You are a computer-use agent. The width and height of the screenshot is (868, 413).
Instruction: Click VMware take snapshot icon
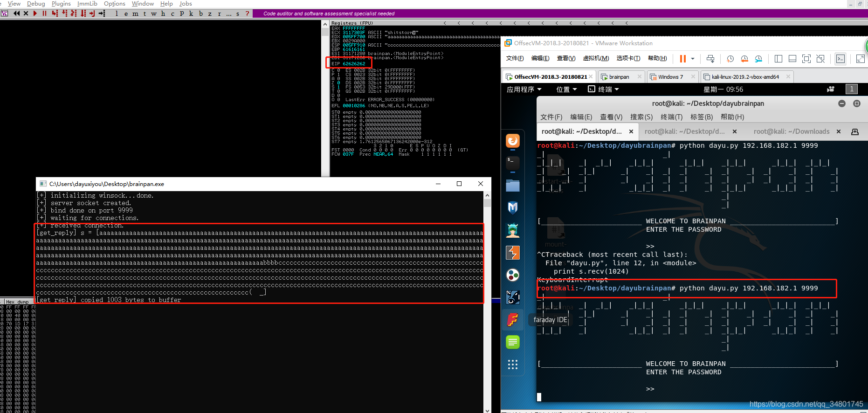click(x=730, y=59)
